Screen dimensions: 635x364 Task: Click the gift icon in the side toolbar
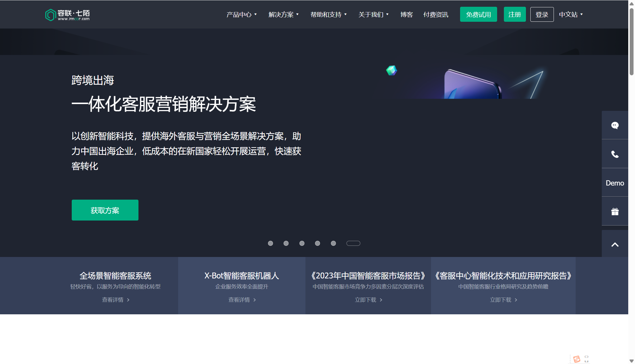tap(615, 211)
